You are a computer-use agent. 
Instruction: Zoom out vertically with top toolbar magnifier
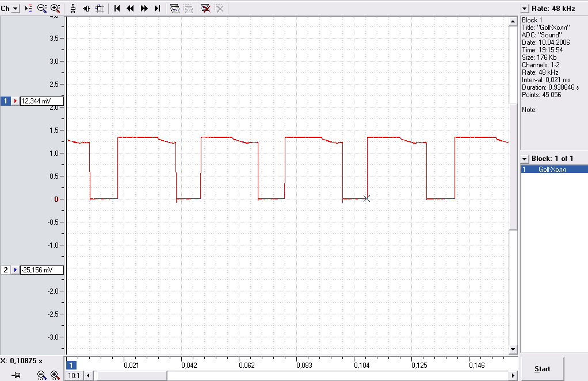click(x=41, y=8)
